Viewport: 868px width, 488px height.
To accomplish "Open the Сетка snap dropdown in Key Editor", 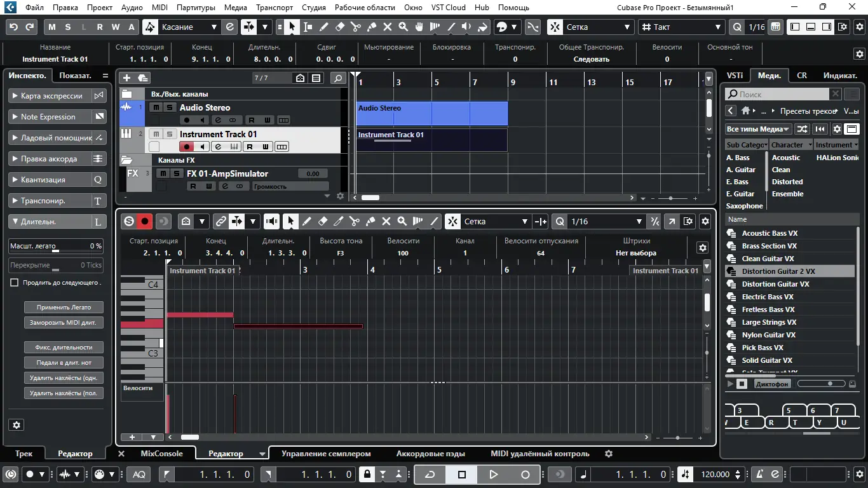I will pos(496,221).
